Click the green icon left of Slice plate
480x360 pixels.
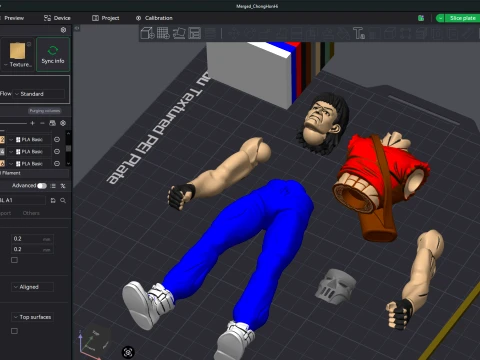pyautogui.click(x=421, y=18)
